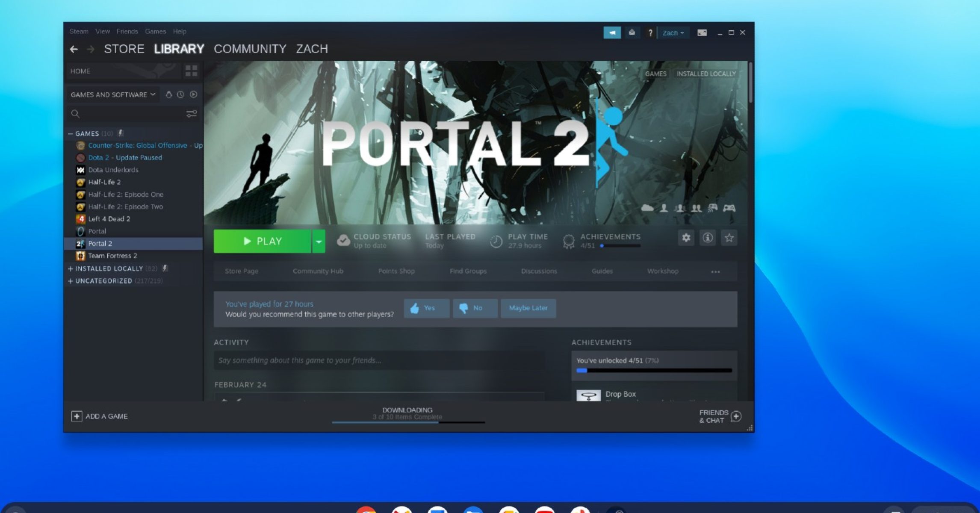
Task: Open the Community Hub link
Action: 318,271
